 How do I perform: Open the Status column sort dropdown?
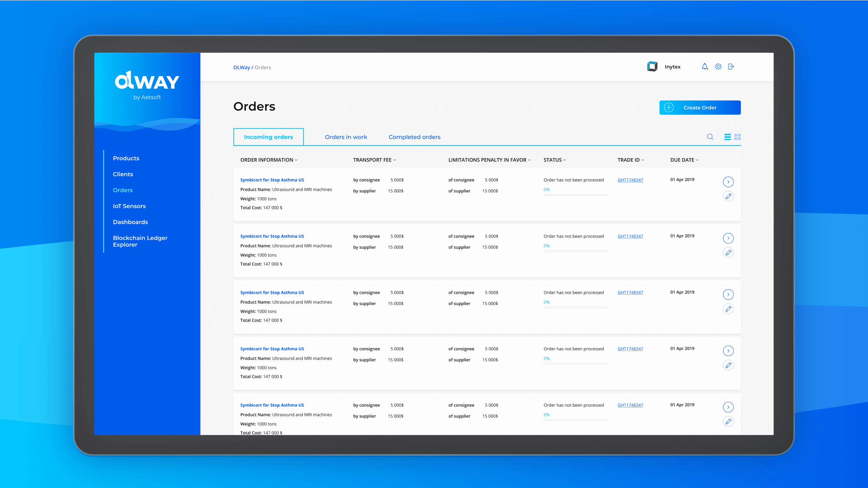point(564,160)
